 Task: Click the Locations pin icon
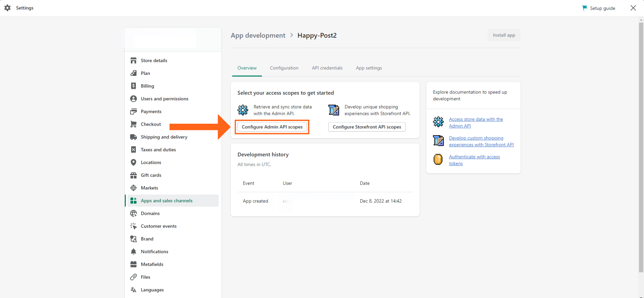coord(133,163)
